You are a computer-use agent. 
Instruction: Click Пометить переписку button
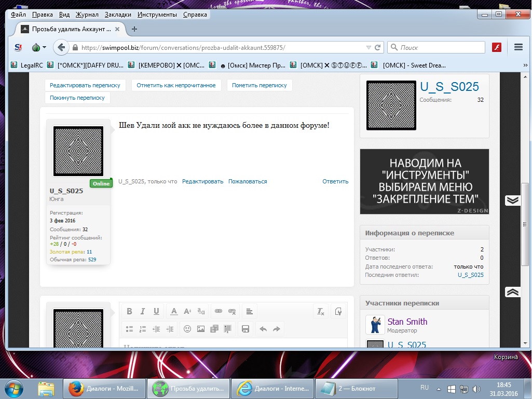(x=259, y=85)
